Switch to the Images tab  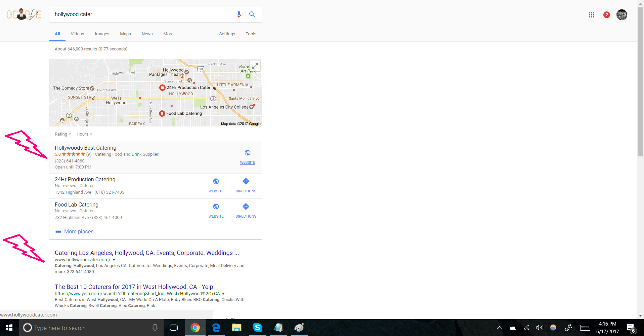[x=102, y=34]
